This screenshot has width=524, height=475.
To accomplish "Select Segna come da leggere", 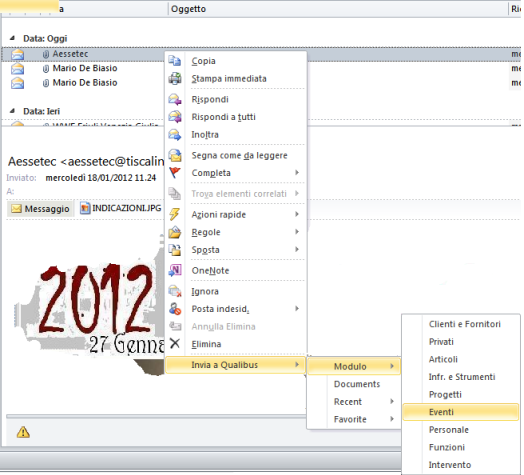I will [x=236, y=155].
